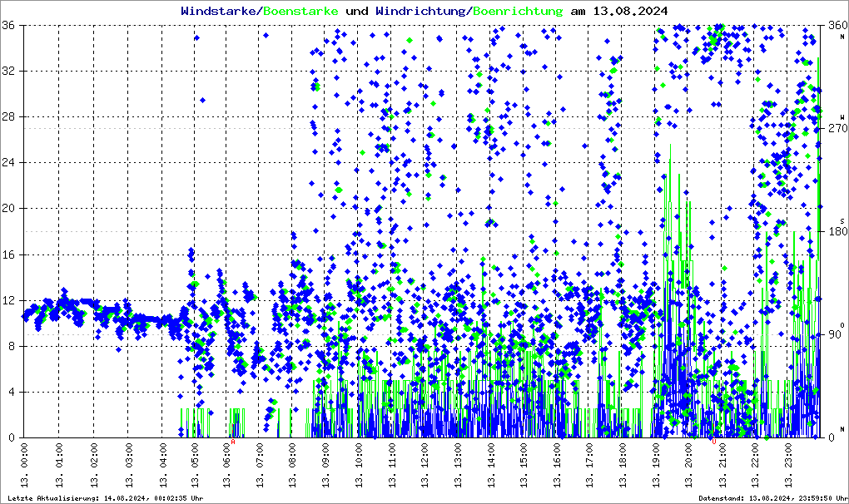Click the 36 label on left axis
Screen dimensions: 849x504
click(11, 25)
